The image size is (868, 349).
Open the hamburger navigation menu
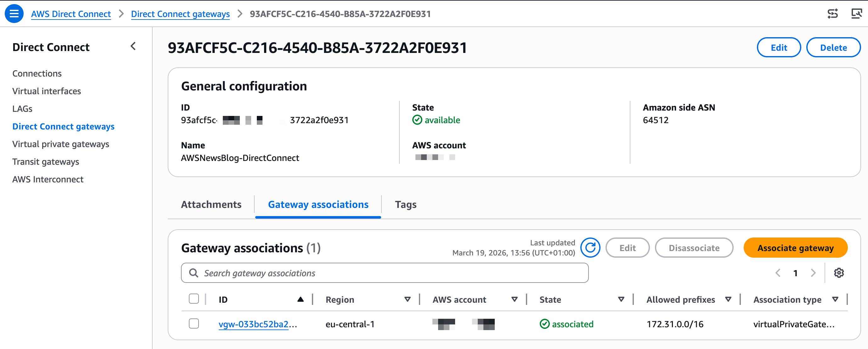click(14, 14)
